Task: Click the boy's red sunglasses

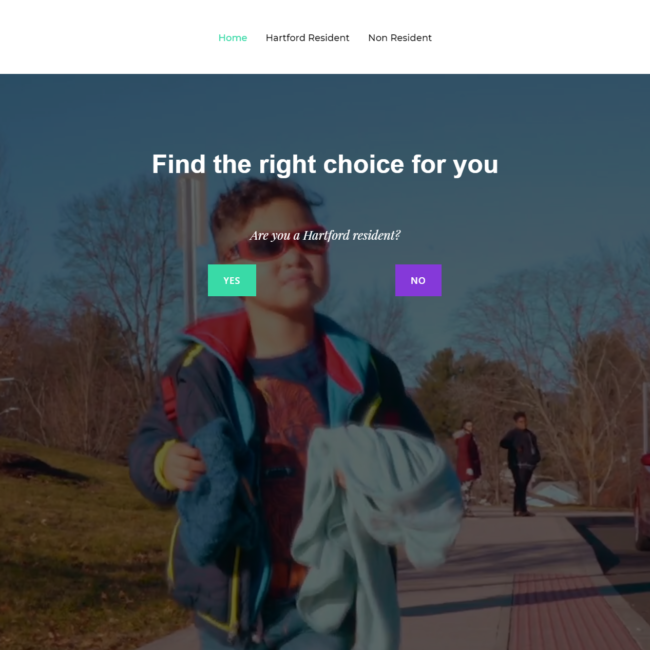Action: coord(278,245)
